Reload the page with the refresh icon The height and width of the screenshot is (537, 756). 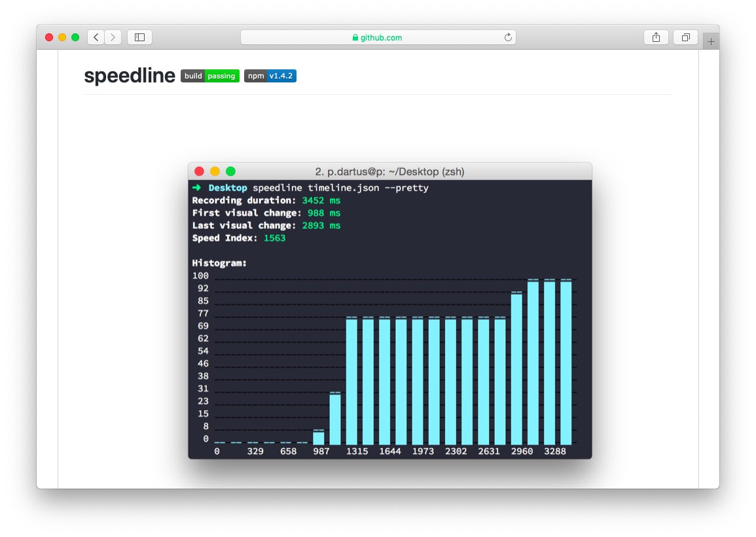tap(508, 37)
